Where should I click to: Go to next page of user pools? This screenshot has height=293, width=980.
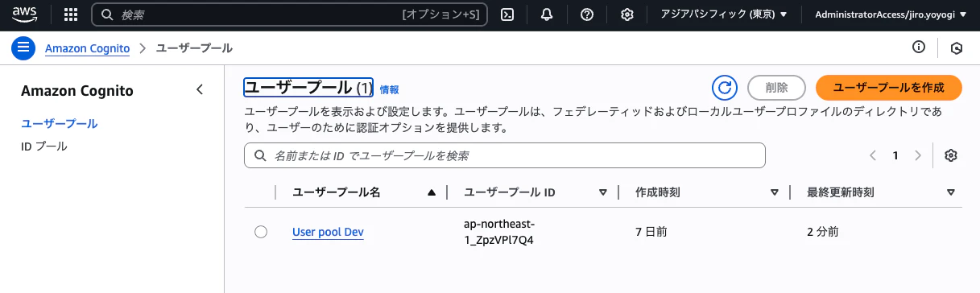pyautogui.click(x=918, y=155)
